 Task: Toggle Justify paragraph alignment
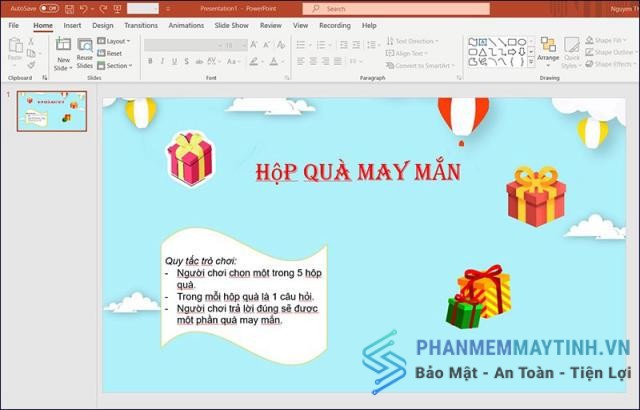pos(338,61)
